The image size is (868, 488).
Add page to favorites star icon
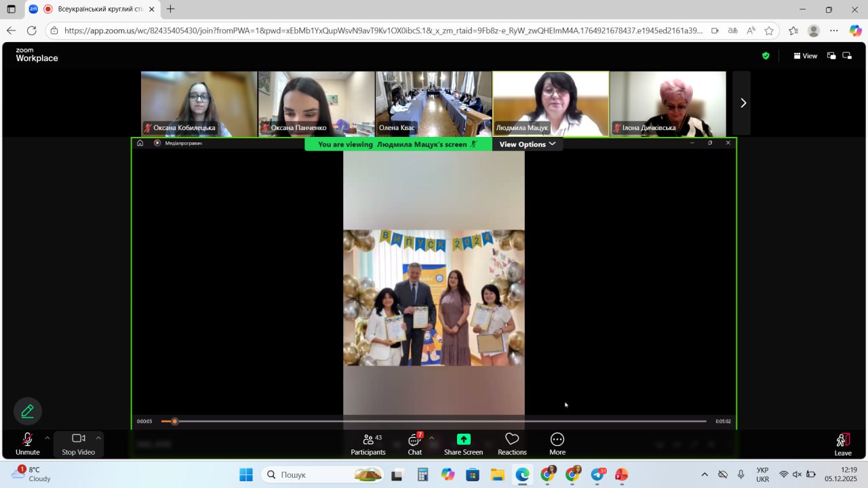769,30
